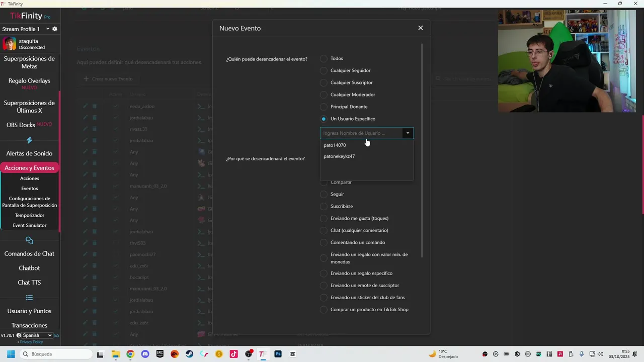Open File Explorer from taskbar
Image resolution: width=644 pixels, height=362 pixels.
click(115, 354)
